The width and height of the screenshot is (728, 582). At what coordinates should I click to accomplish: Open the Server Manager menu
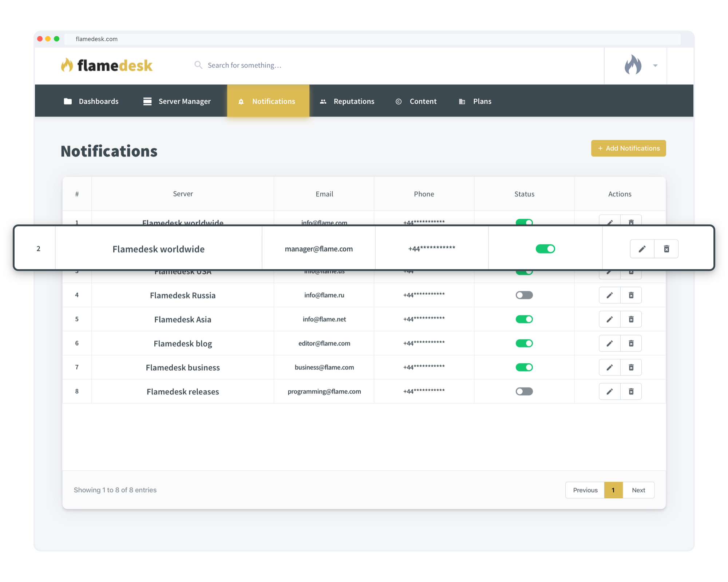pyautogui.click(x=177, y=101)
